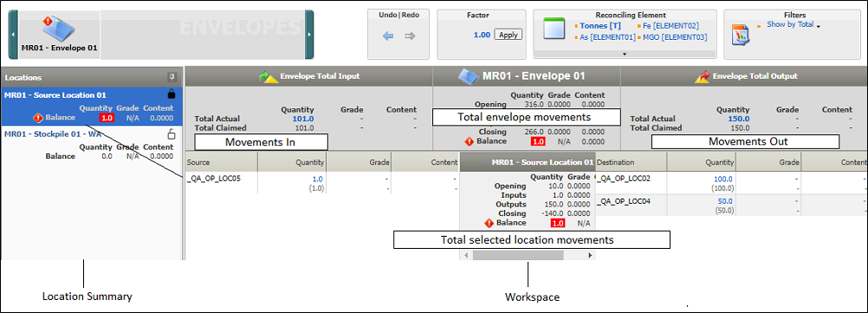This screenshot has height=313, width=868.
Task: Click the horizontal scrollbar right arrow
Action: point(590,256)
